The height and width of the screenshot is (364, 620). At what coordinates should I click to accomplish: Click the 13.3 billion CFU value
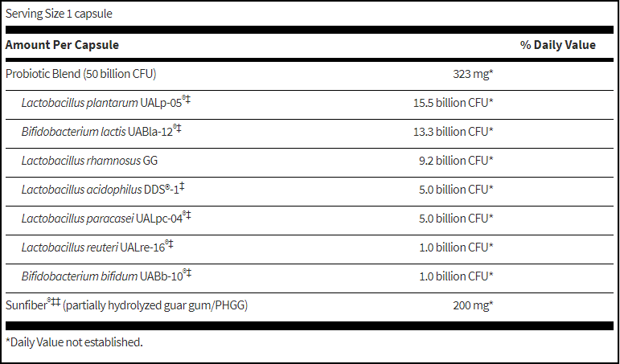pyautogui.click(x=453, y=131)
